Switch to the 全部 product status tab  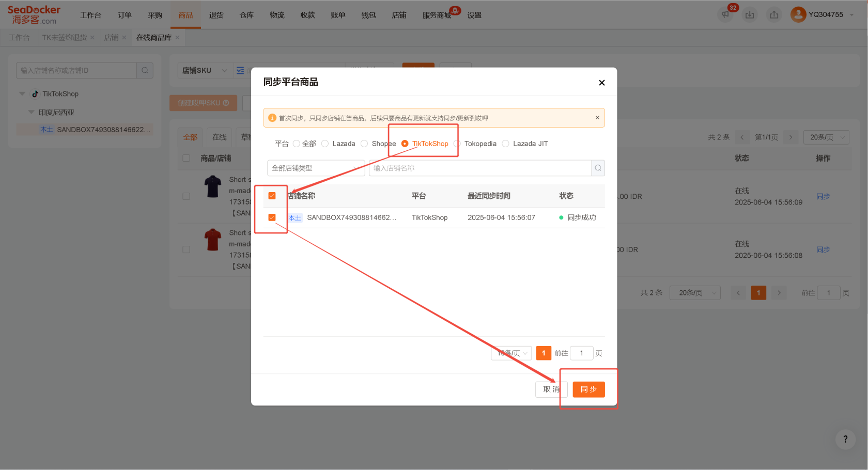point(190,137)
